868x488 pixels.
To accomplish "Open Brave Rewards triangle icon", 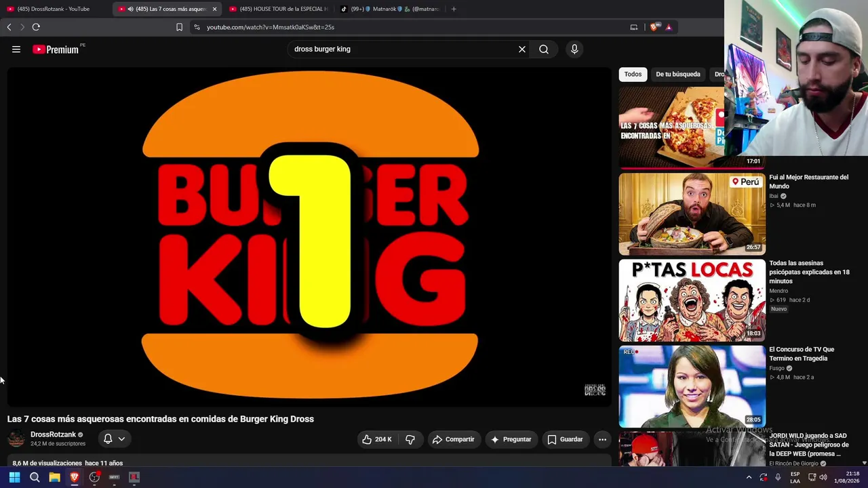I will point(669,27).
